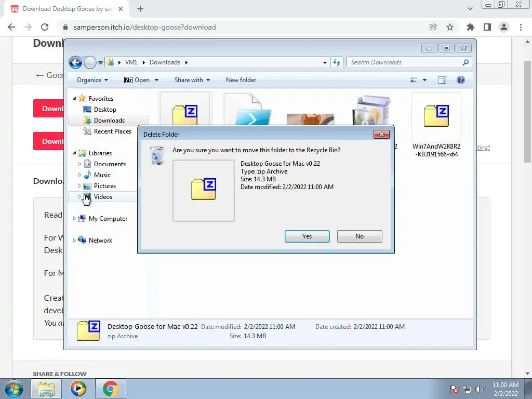532x399 pixels.
Task: Open the Windows Start menu
Action: click(14, 389)
